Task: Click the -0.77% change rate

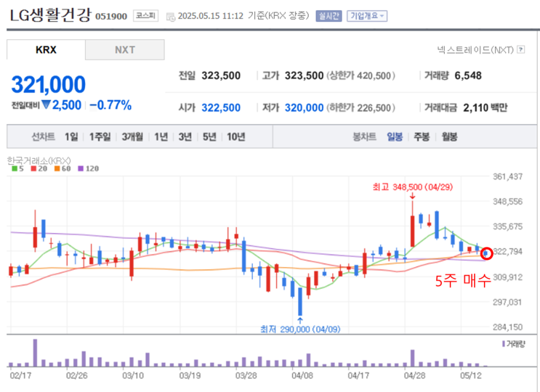Action: (x=110, y=105)
